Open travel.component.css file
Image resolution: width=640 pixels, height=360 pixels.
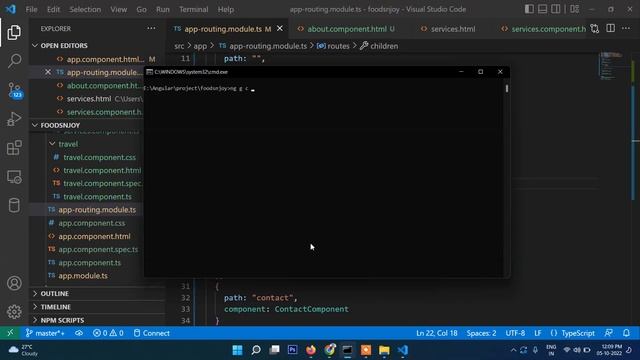pos(99,157)
